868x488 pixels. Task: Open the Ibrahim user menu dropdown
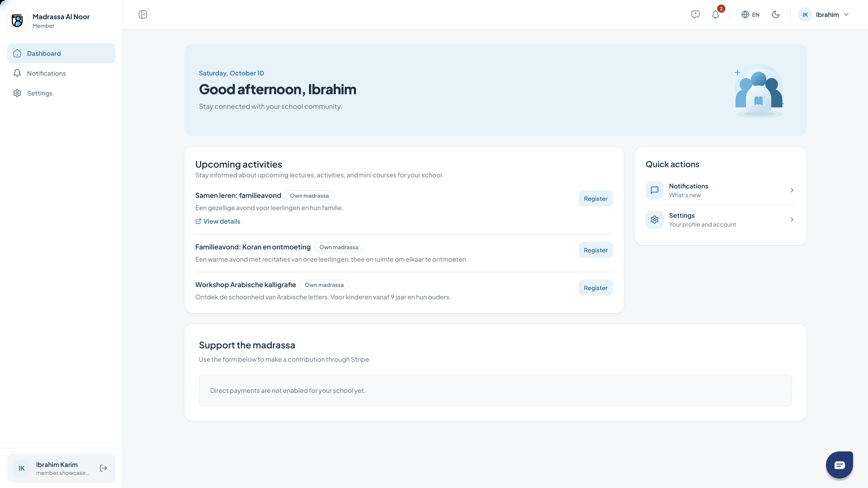coord(823,14)
